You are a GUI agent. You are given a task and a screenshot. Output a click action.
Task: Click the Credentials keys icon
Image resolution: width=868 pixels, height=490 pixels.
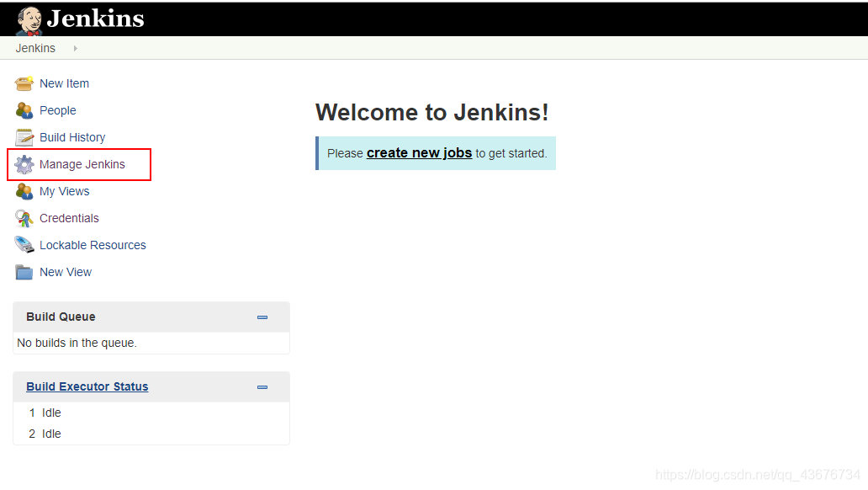click(24, 218)
